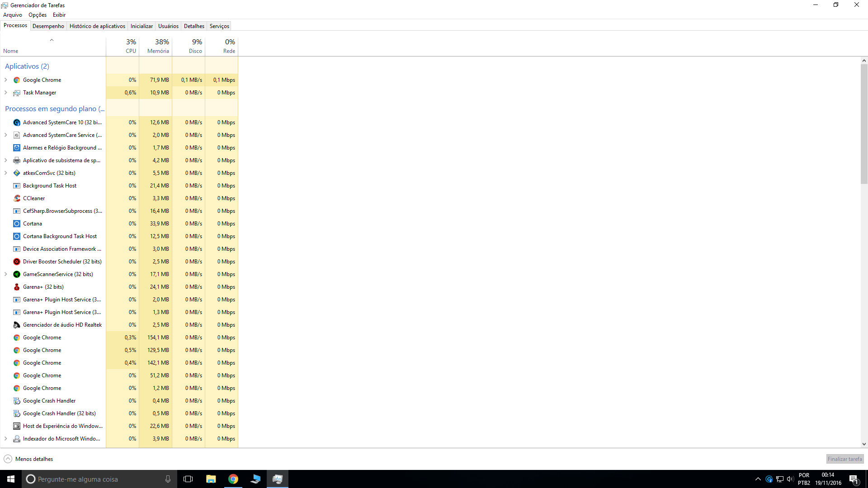This screenshot has height=488, width=868.
Task: Click the atkexComSvc process icon
Action: tap(17, 173)
